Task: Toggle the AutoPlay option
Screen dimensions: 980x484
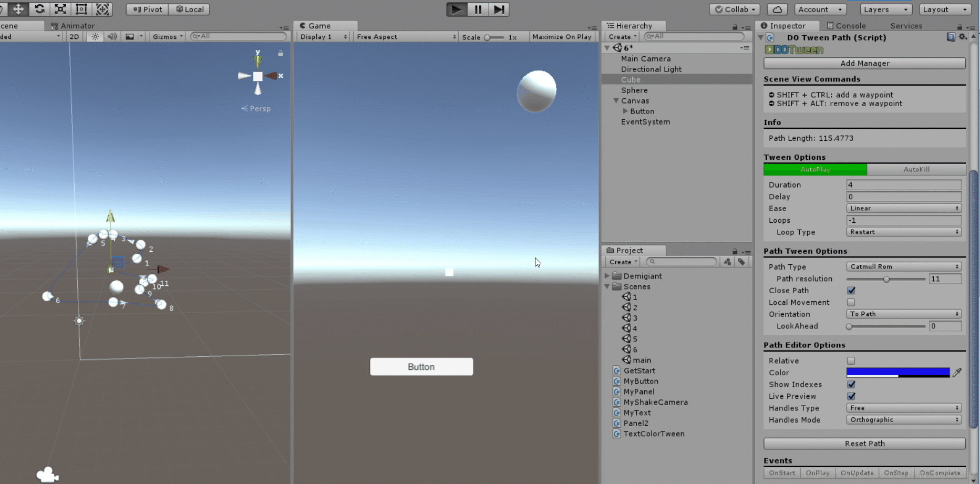Action: pos(815,169)
